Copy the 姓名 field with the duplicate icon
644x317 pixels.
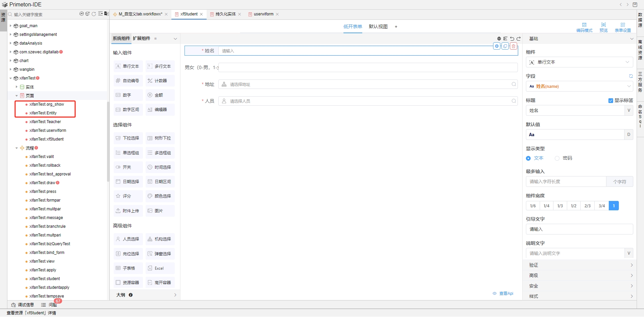[505, 46]
